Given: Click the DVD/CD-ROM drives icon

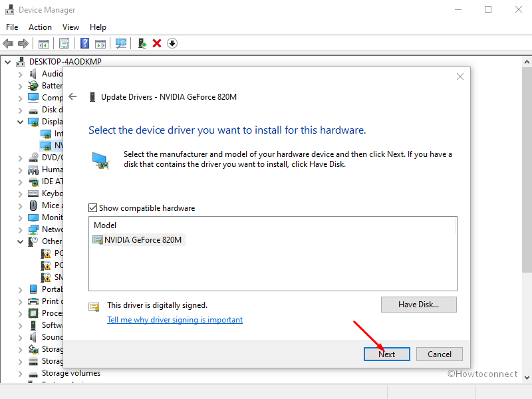Looking at the screenshot, I should [x=33, y=158].
